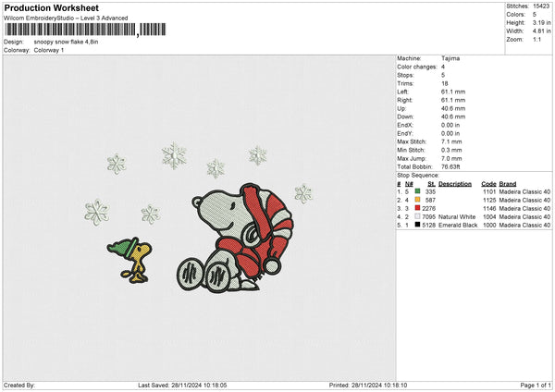
Task: Select the Width value '4.81 in'
Action: (x=541, y=31)
